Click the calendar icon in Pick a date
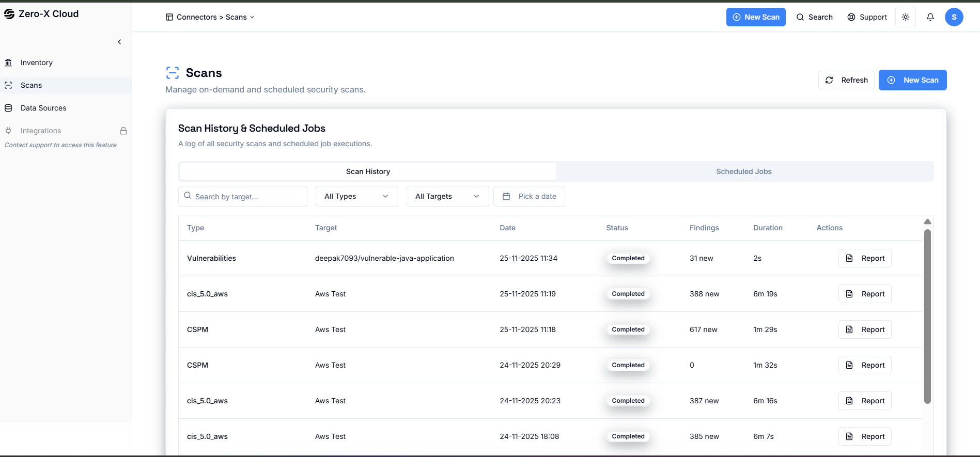The height and width of the screenshot is (457, 980). pyautogui.click(x=506, y=196)
